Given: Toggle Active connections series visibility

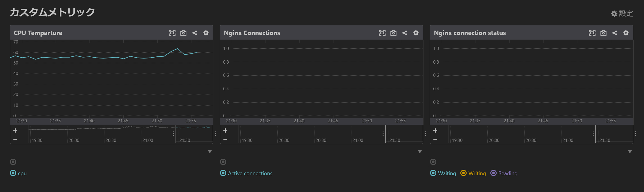Looking at the screenshot, I should point(246,173).
